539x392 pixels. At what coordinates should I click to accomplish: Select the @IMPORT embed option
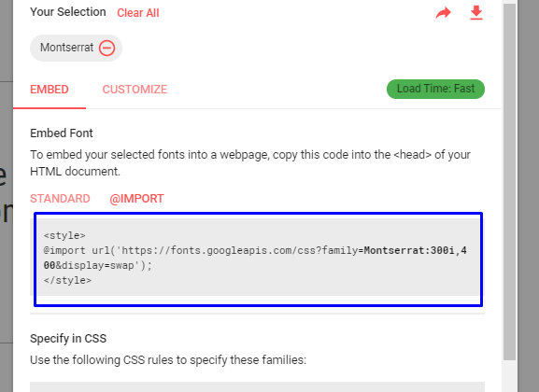136,199
